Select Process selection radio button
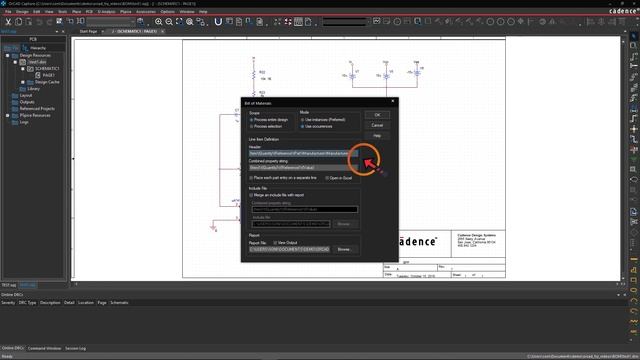This screenshot has height=360, width=640. click(251, 127)
